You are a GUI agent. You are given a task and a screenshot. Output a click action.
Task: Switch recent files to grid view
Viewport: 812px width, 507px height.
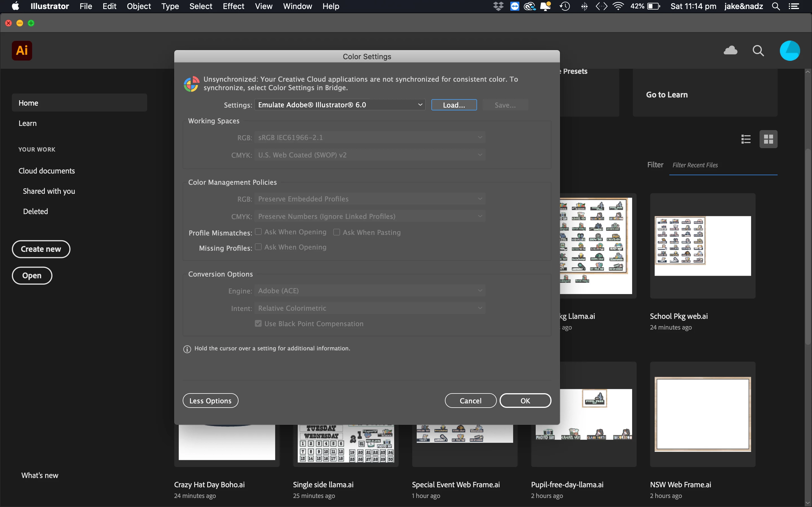768,139
